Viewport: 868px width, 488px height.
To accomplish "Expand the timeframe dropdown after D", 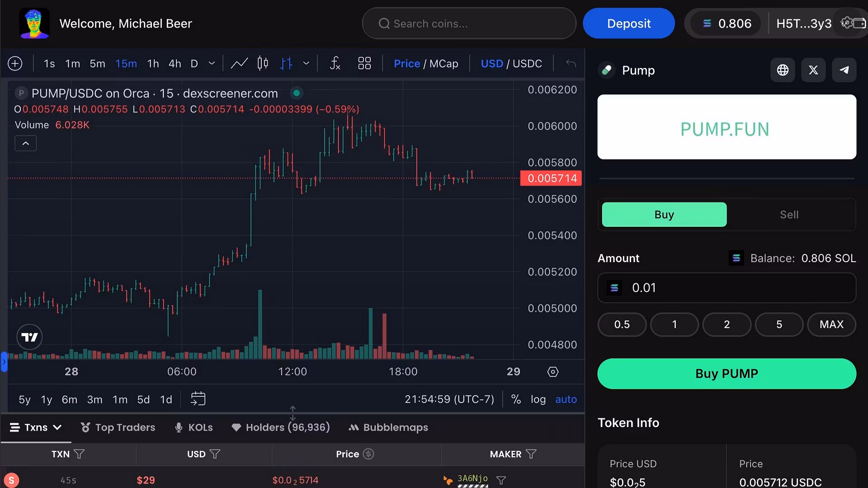I will click(x=212, y=64).
